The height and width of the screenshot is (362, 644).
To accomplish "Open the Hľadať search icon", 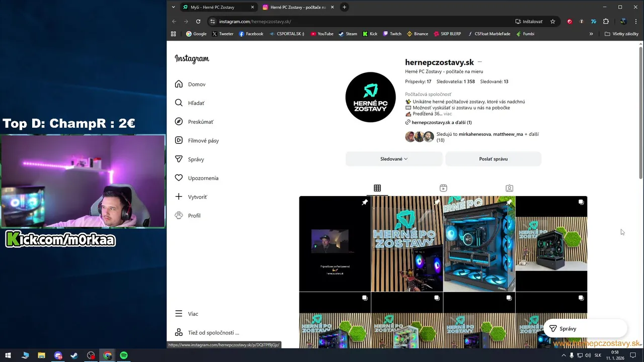I will point(179,103).
